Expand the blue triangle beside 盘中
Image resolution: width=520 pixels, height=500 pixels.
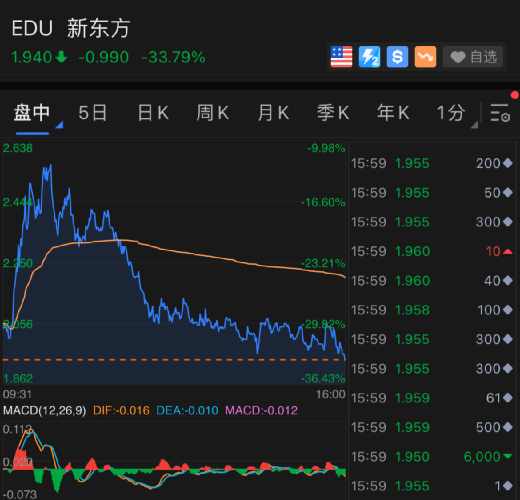pos(59,125)
